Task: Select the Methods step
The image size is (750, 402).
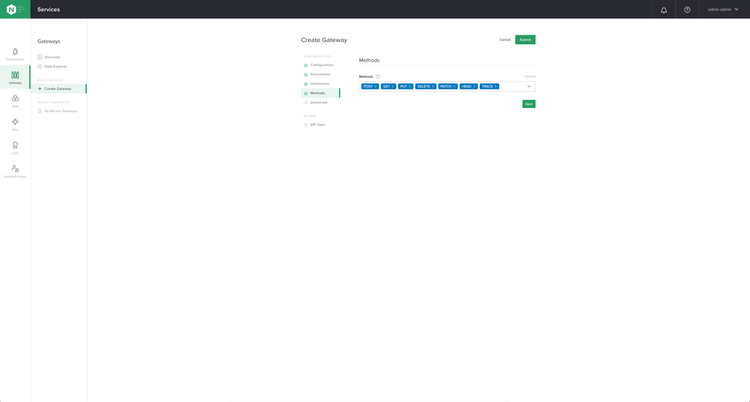Action: [320, 93]
